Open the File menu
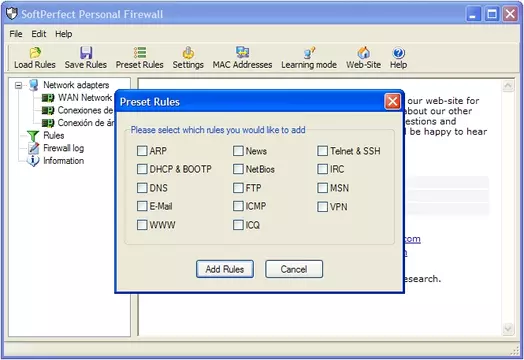This screenshot has height=360, width=524. (x=16, y=34)
